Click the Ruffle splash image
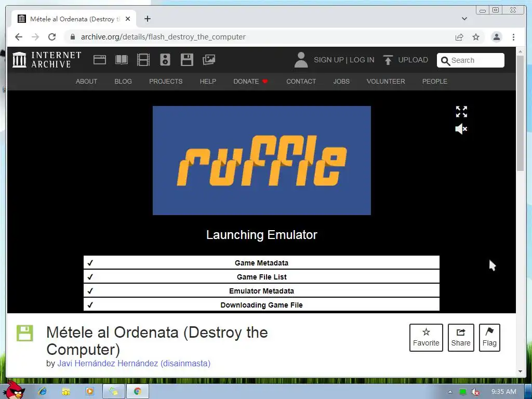Image resolution: width=532 pixels, height=399 pixels. coord(262,161)
